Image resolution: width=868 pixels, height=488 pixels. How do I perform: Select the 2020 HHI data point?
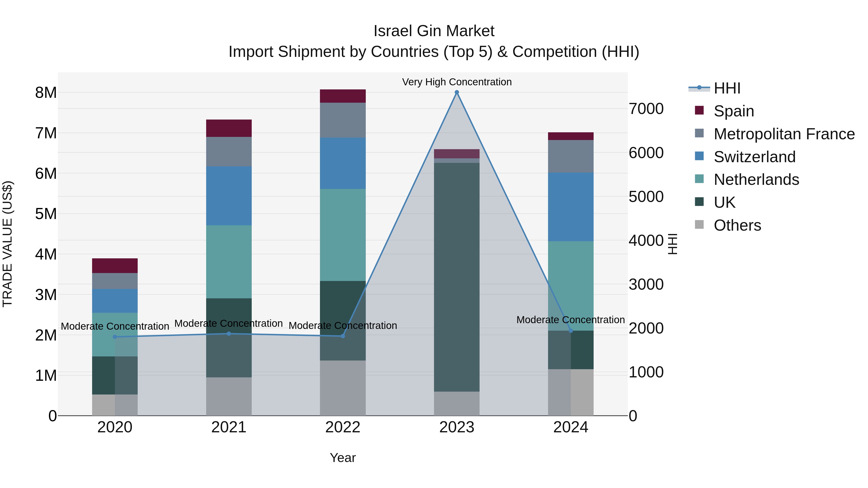[x=115, y=337]
